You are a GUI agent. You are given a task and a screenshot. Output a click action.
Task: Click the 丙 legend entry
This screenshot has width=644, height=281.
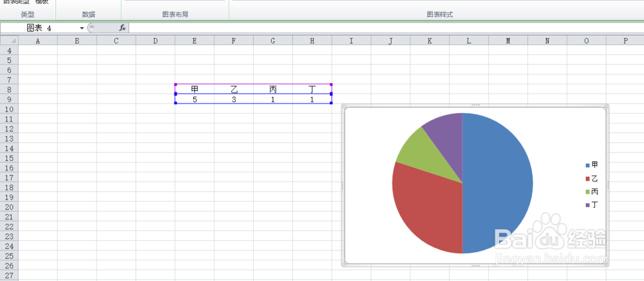coord(592,192)
